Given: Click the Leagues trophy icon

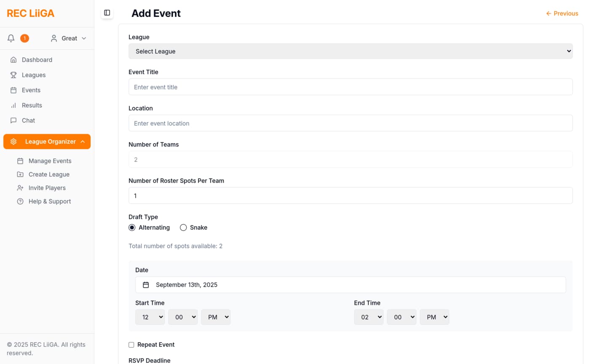Looking at the screenshot, I should (13, 75).
